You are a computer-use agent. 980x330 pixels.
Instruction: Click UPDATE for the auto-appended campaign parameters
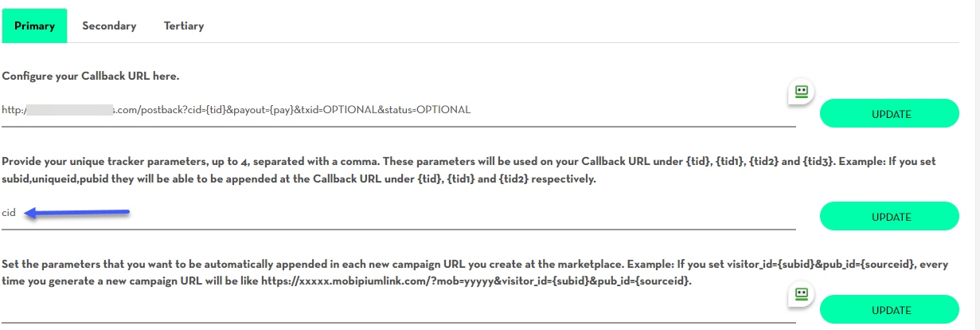point(890,309)
